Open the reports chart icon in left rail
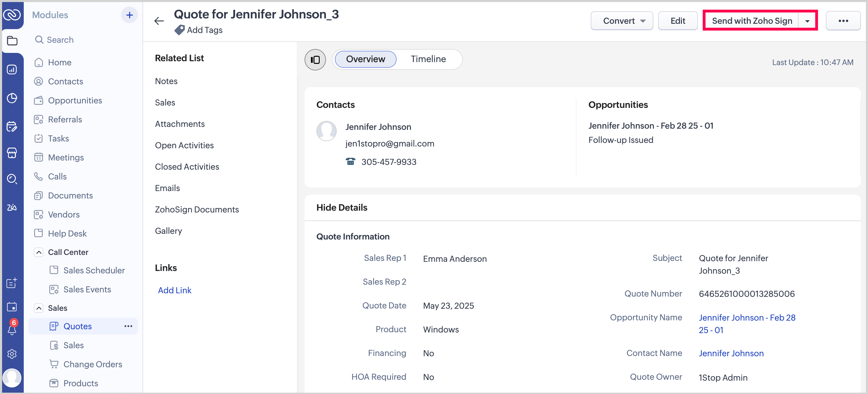 coord(12,70)
